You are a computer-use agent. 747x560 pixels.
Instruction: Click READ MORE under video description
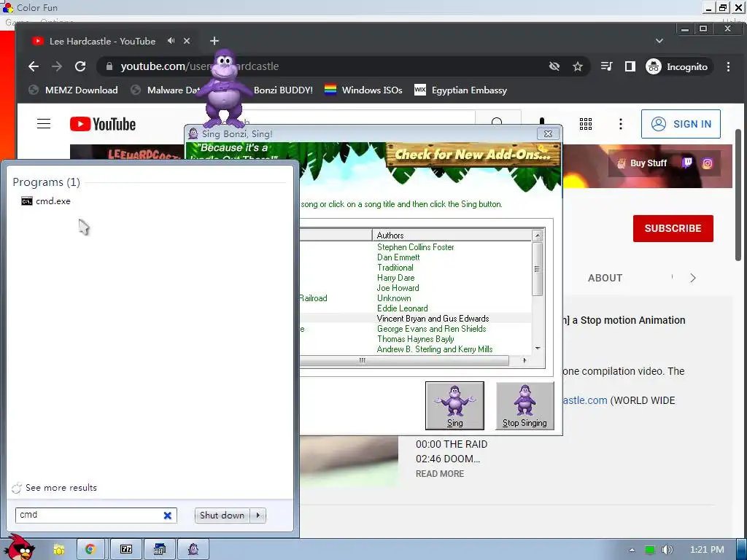click(x=440, y=474)
